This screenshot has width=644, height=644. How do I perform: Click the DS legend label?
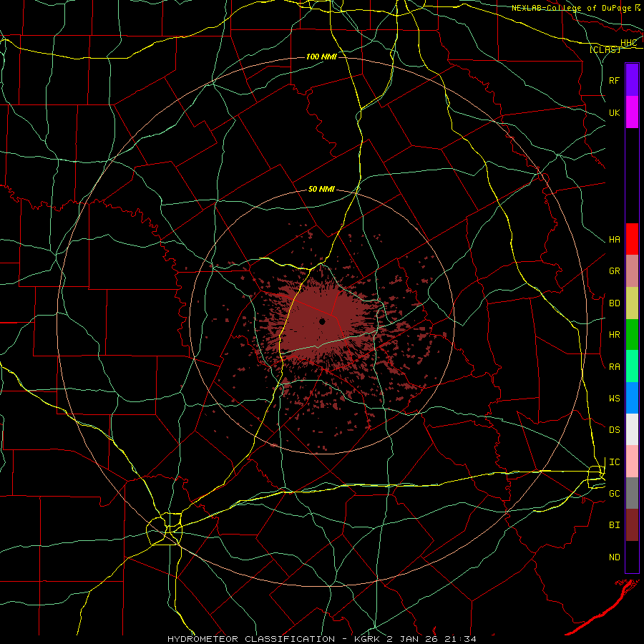[614, 430]
